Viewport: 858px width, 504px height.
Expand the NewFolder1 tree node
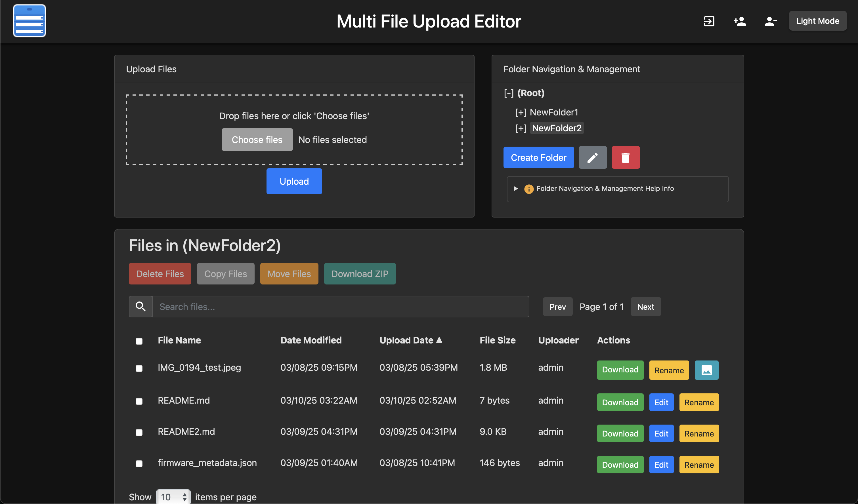click(x=521, y=112)
